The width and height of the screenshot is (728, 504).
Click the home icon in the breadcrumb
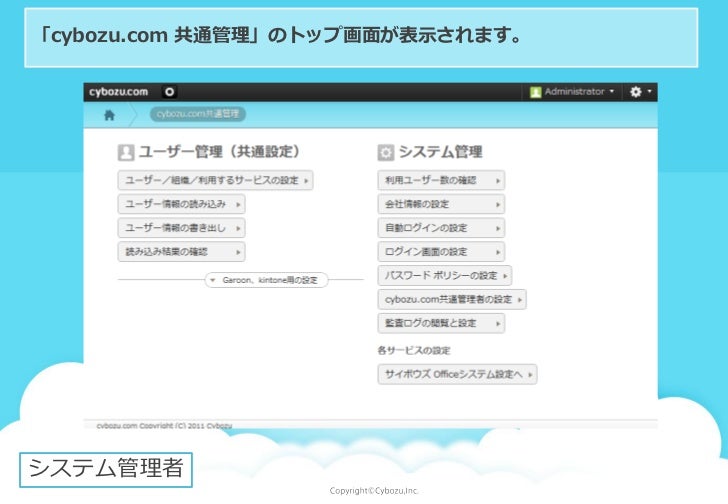pyautogui.click(x=110, y=115)
